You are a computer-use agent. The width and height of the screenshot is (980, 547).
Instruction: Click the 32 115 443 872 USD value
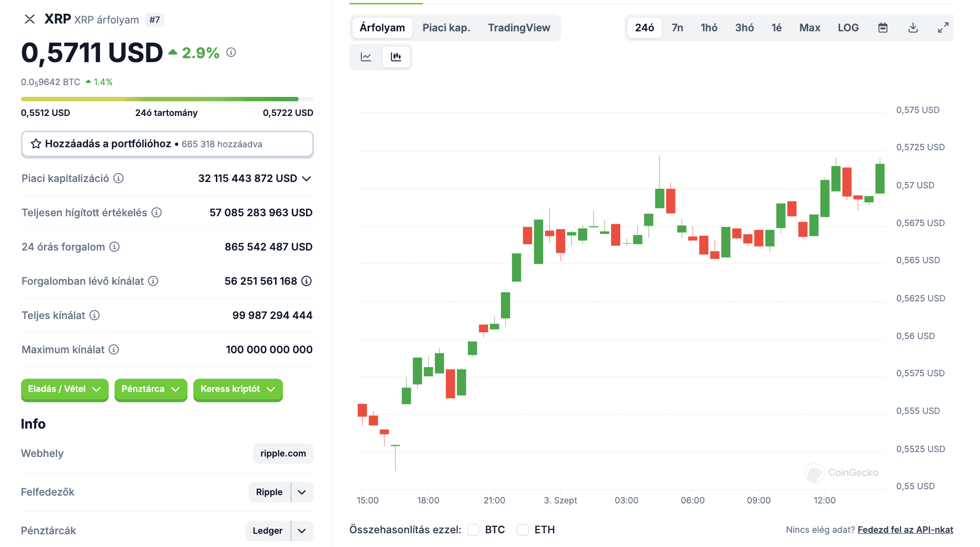pyautogui.click(x=248, y=179)
